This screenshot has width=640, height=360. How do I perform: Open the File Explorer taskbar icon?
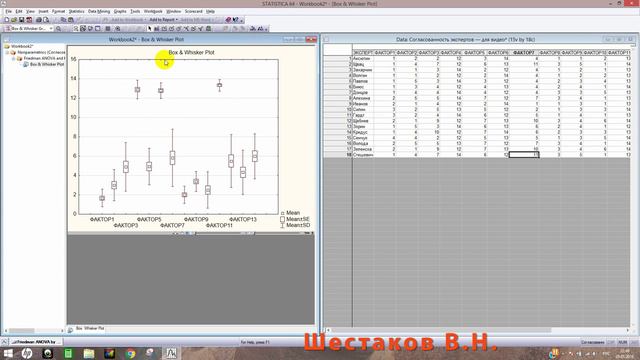coord(89,353)
